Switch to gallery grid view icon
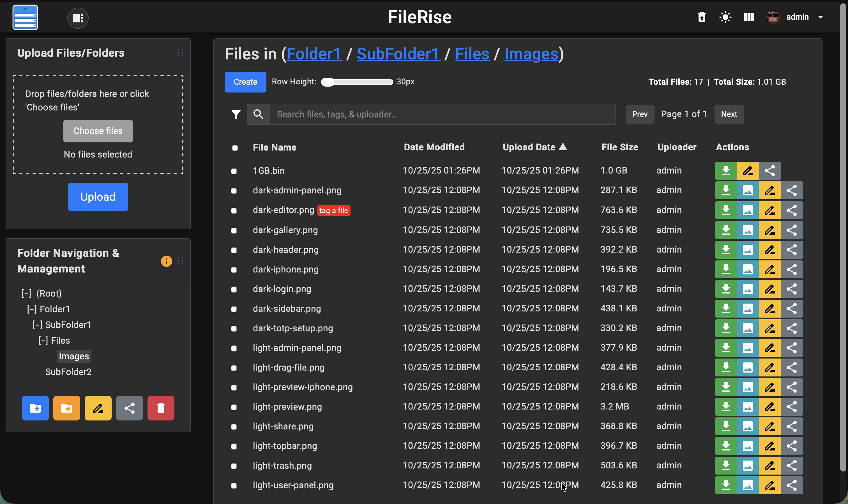Screen dimensions: 848x504 pos(749,17)
